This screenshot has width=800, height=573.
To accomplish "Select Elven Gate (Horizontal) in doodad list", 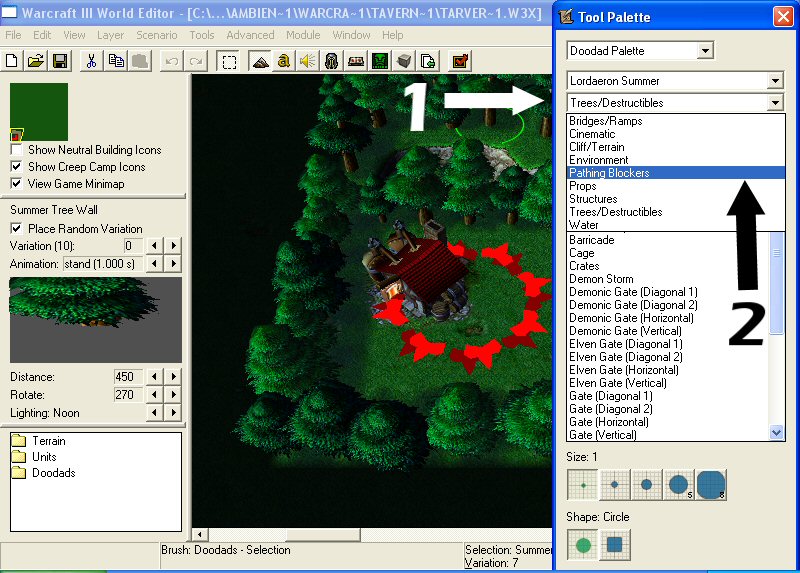I will tap(624, 370).
